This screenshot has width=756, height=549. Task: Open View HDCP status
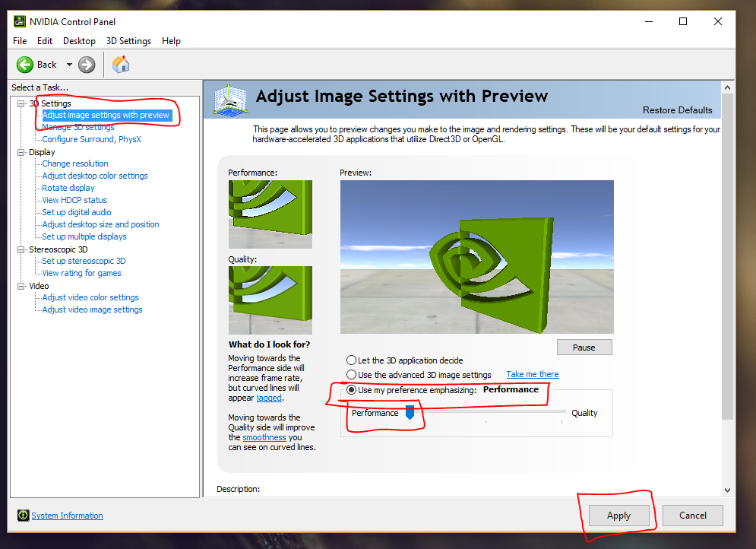click(74, 200)
